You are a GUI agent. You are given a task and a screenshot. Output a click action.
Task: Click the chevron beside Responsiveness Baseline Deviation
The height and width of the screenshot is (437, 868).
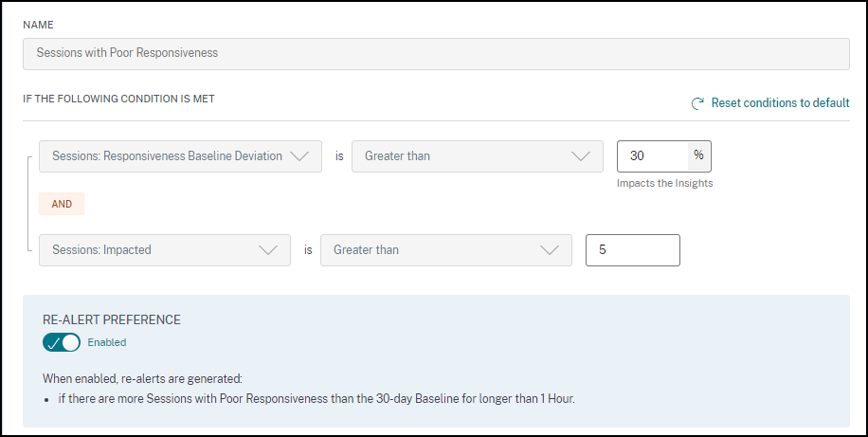click(299, 156)
